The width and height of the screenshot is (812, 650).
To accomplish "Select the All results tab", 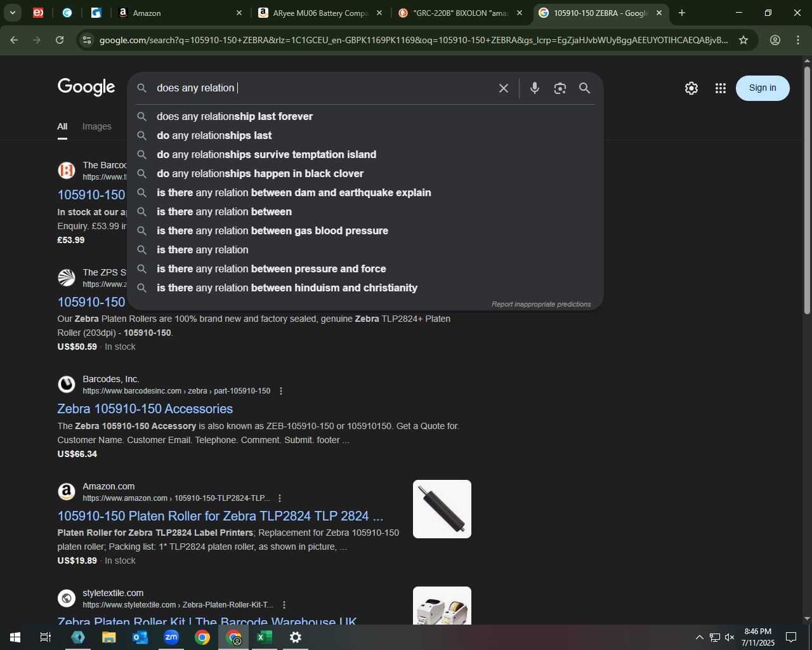I will click(62, 126).
